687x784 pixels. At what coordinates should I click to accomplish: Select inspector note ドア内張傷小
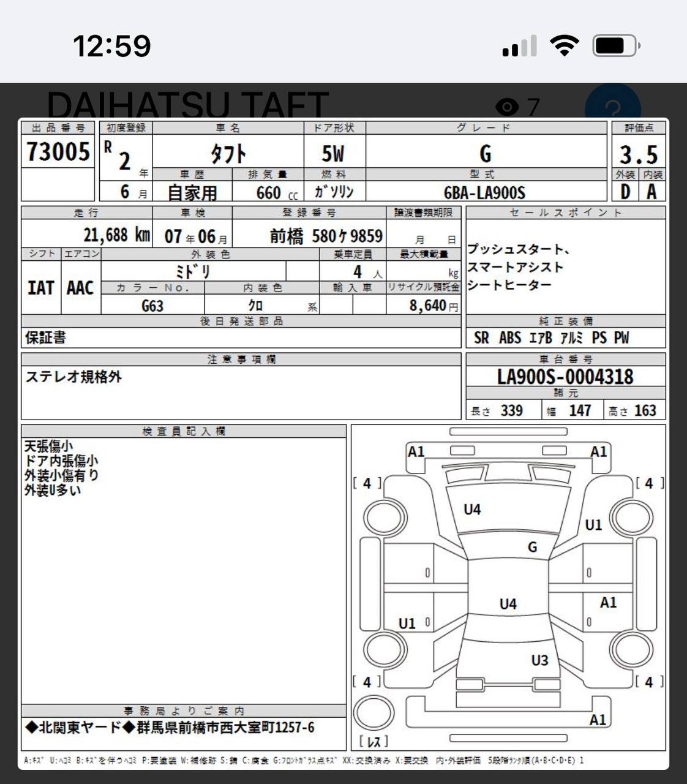pyautogui.click(x=61, y=461)
